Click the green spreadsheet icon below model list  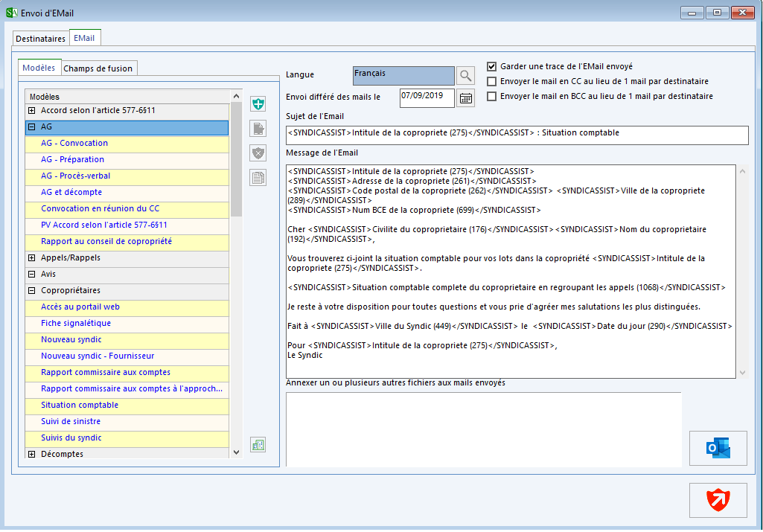[x=258, y=444]
